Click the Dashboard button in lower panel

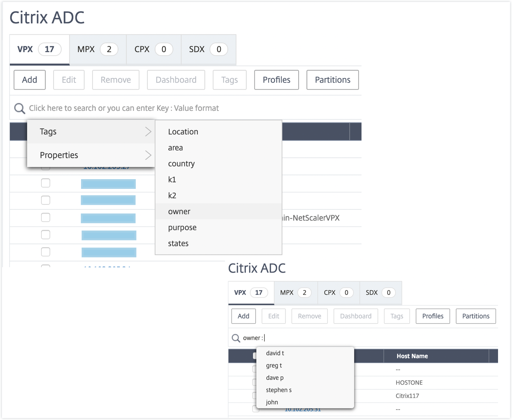pos(356,316)
